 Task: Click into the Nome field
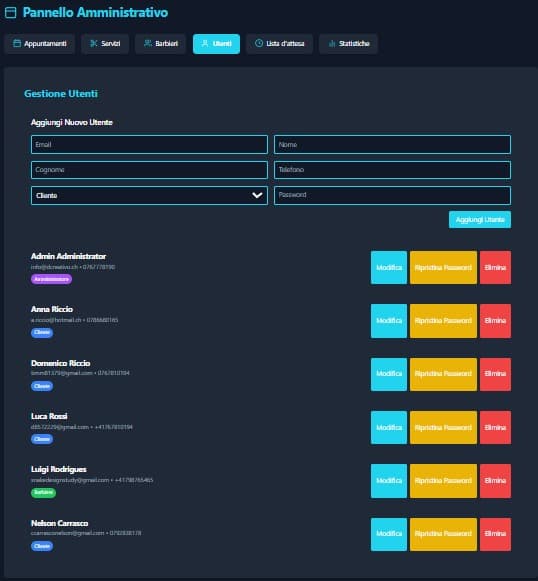point(392,145)
